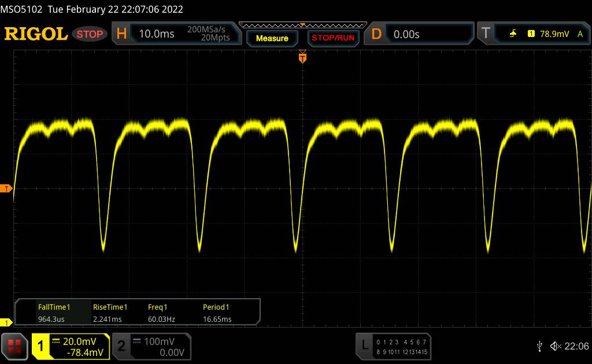This screenshot has height=364, width=592.
Task: Click the USB connection icon
Action: (x=539, y=346)
